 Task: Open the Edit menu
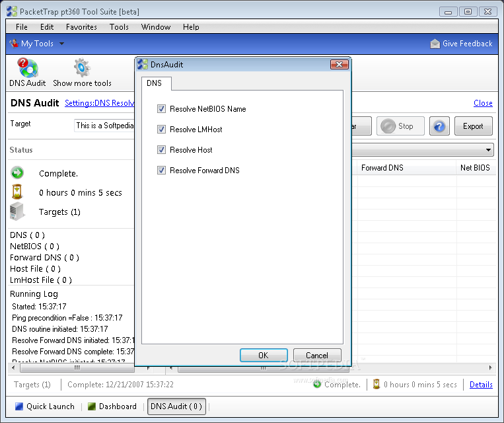47,27
